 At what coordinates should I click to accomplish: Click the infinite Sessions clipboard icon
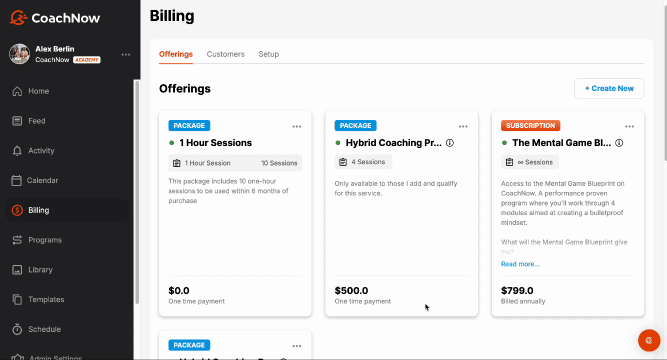tap(509, 162)
